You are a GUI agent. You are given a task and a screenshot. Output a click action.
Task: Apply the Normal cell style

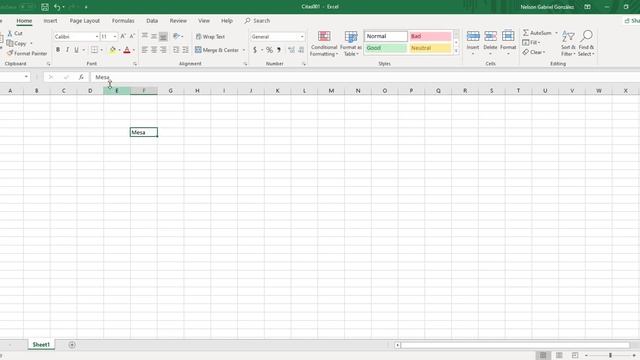click(386, 36)
